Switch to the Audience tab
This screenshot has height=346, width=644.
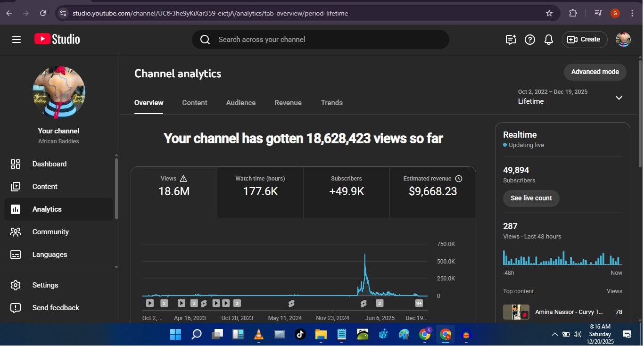pos(240,103)
